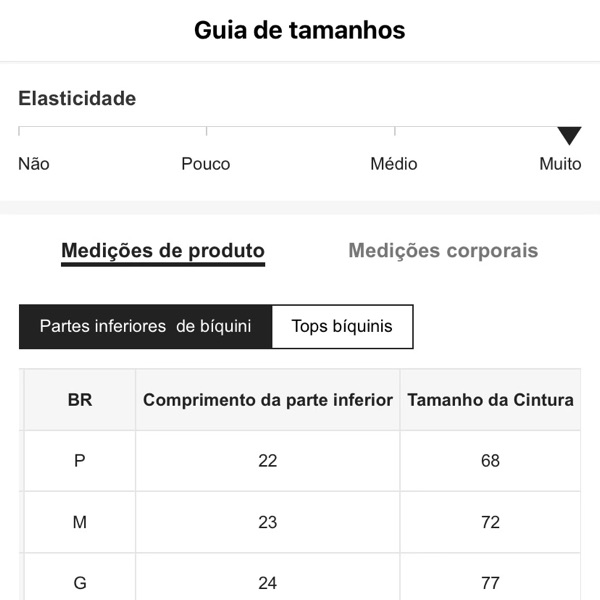Select the size P row

[80, 461]
